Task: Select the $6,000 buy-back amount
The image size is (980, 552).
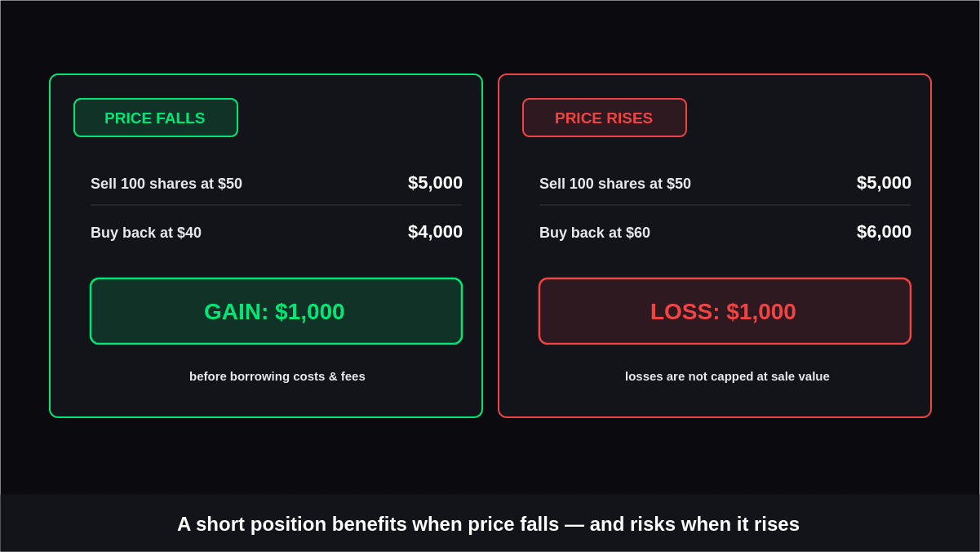Action: [x=884, y=232]
